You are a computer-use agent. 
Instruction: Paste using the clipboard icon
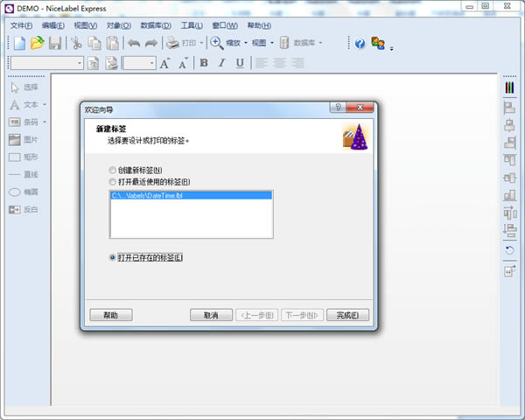[x=113, y=43]
